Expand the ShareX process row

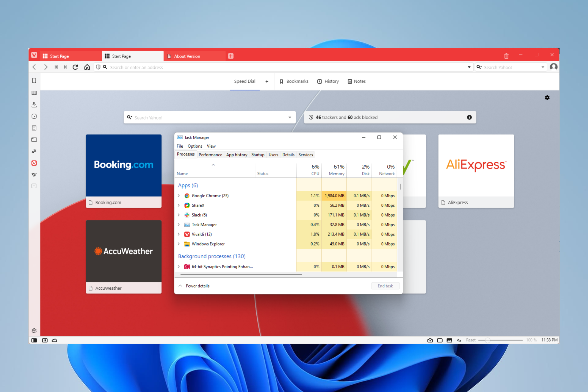[179, 205]
